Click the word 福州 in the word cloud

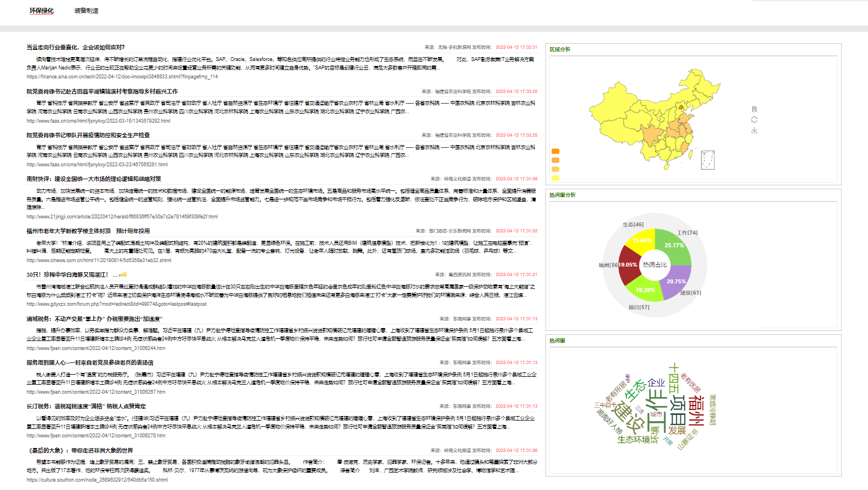point(696,410)
